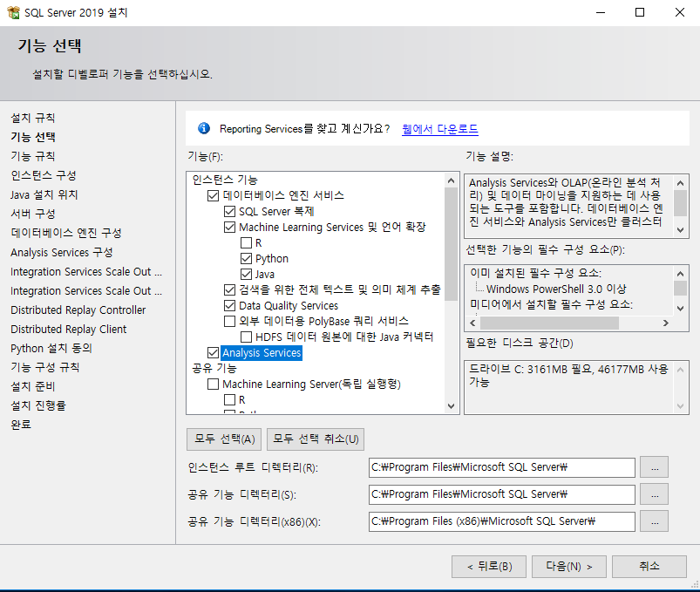Enable Machine Learning Server(독립 실행형) checkbox
The width and height of the screenshot is (700, 592).
[213, 384]
